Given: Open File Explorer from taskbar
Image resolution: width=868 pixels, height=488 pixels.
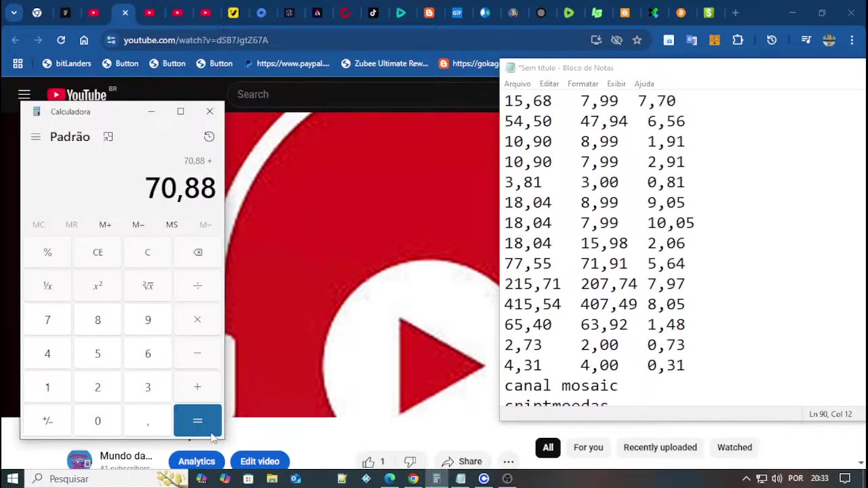Looking at the screenshot, I should [272, 479].
